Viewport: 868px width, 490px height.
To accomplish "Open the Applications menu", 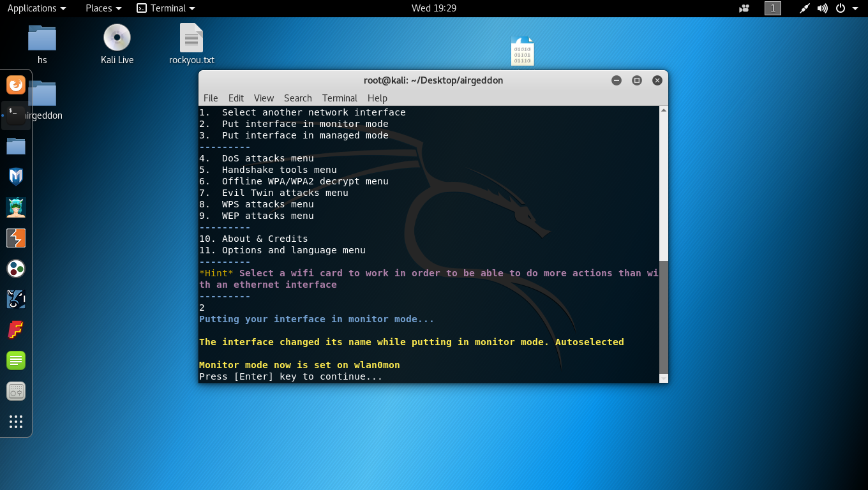I will tap(36, 8).
